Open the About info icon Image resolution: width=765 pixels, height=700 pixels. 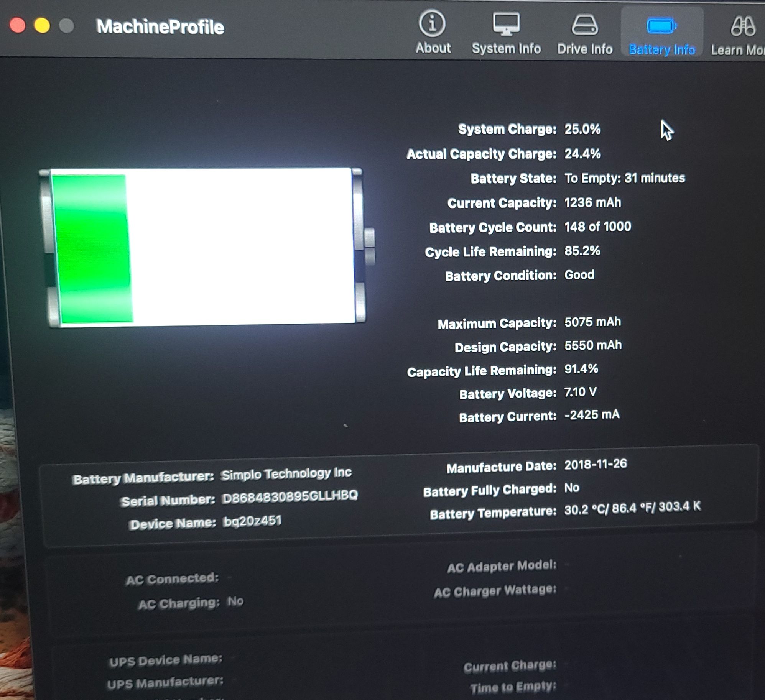coord(432,24)
